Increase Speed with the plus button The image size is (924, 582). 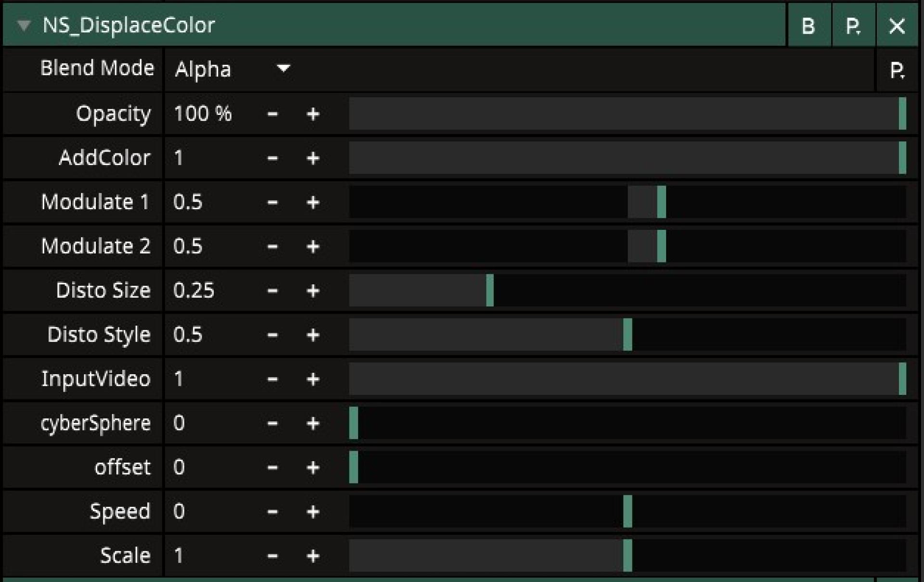click(313, 512)
